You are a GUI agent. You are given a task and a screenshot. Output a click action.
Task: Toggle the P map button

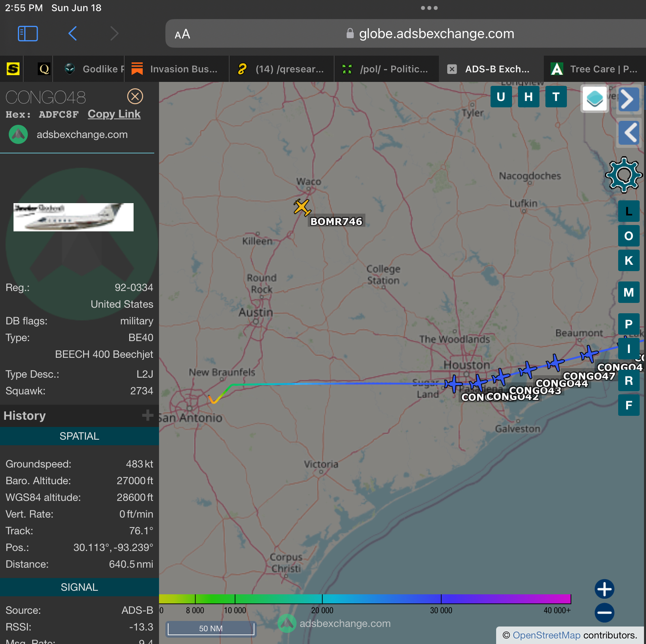tap(629, 324)
